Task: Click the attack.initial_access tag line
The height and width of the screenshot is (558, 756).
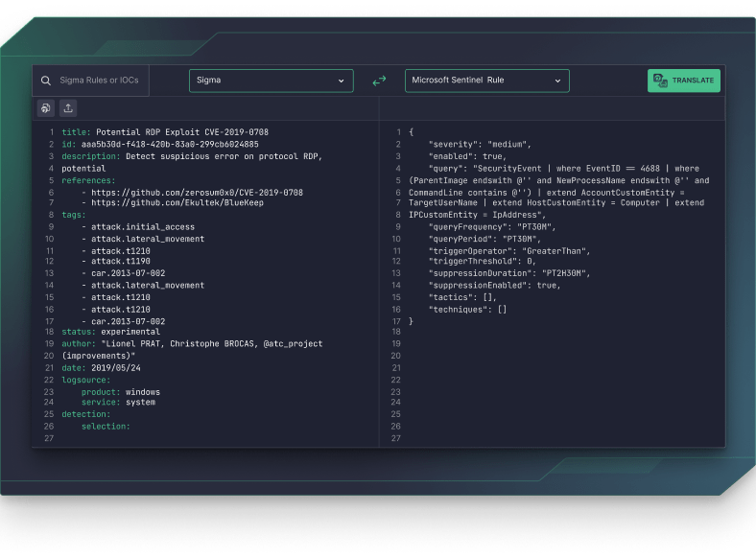Action: (143, 227)
